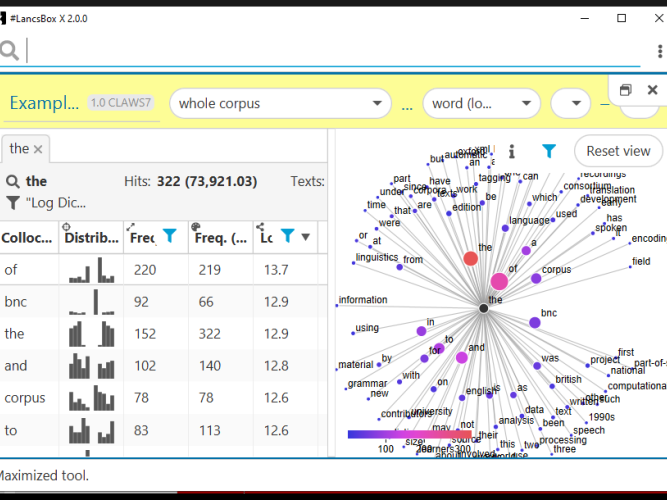The image size is (667, 500).
Task: Click the active filter funnel near Log Dice
Action: 13,203
